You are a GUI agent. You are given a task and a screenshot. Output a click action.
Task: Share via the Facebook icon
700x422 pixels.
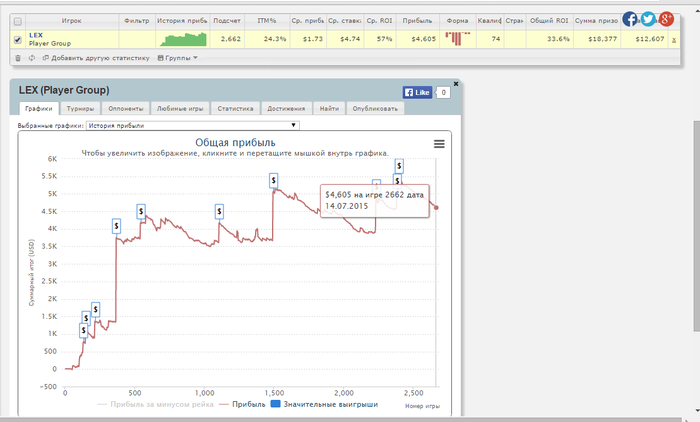(x=630, y=19)
